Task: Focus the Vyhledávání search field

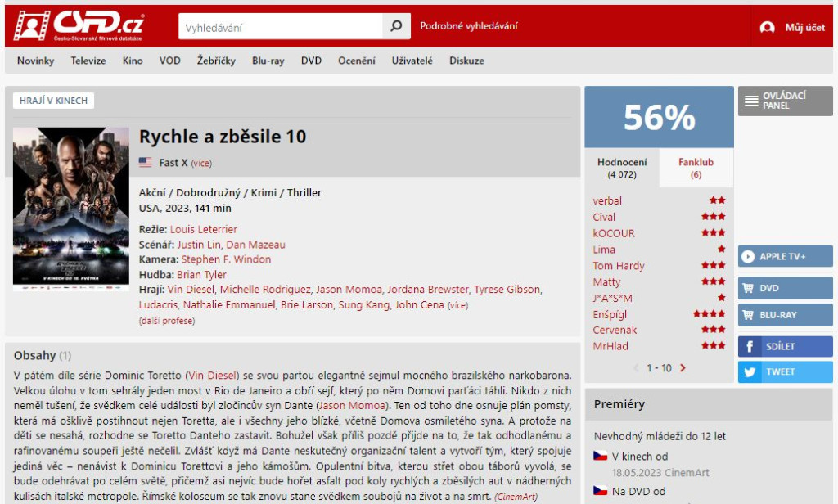Action: pyautogui.click(x=281, y=26)
